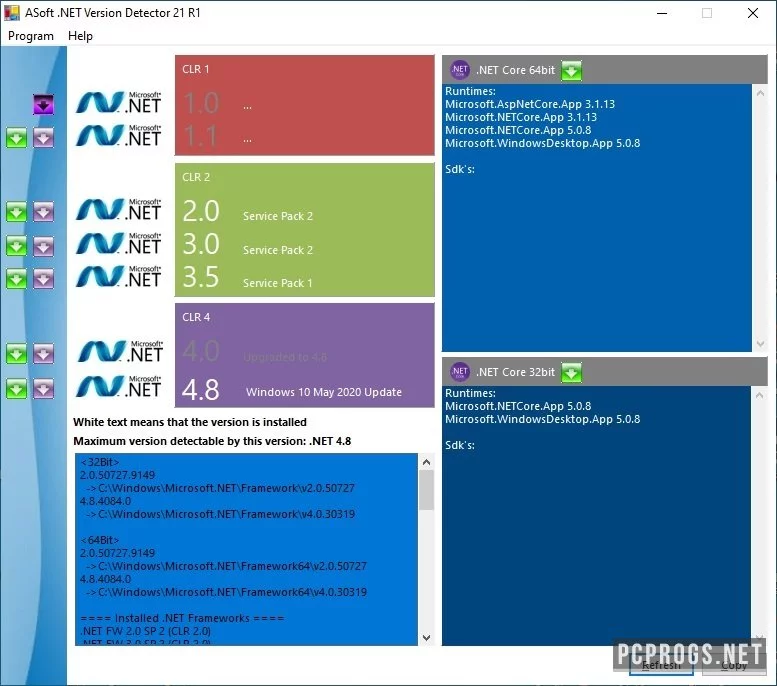
Task: Click the Microsoft .NET logo beside version 3.0
Action: coord(119,243)
